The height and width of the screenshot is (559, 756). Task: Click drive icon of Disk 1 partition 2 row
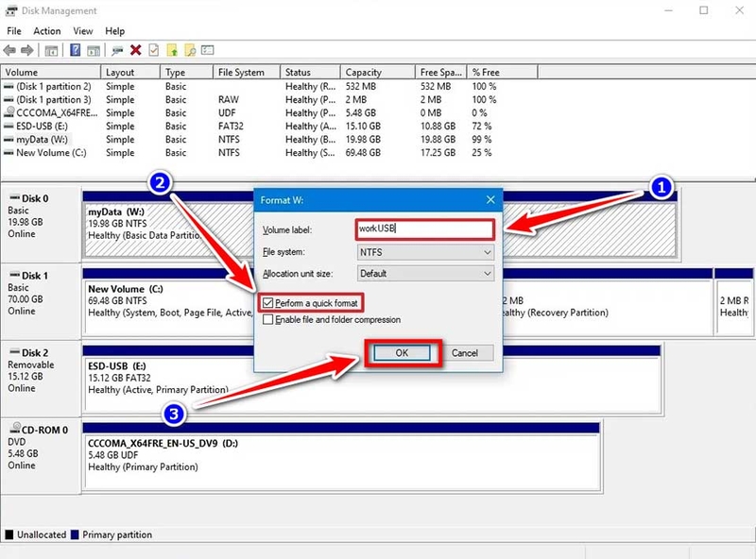tap(9, 87)
